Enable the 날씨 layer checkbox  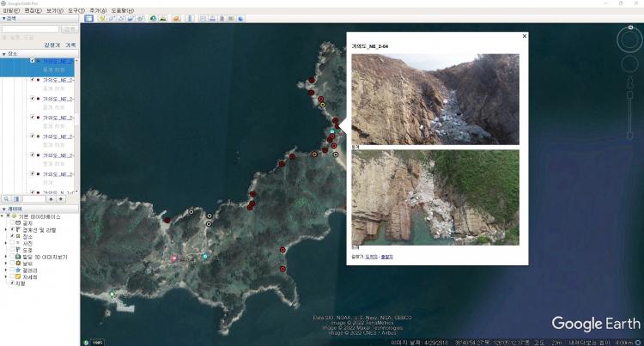pos(13,264)
